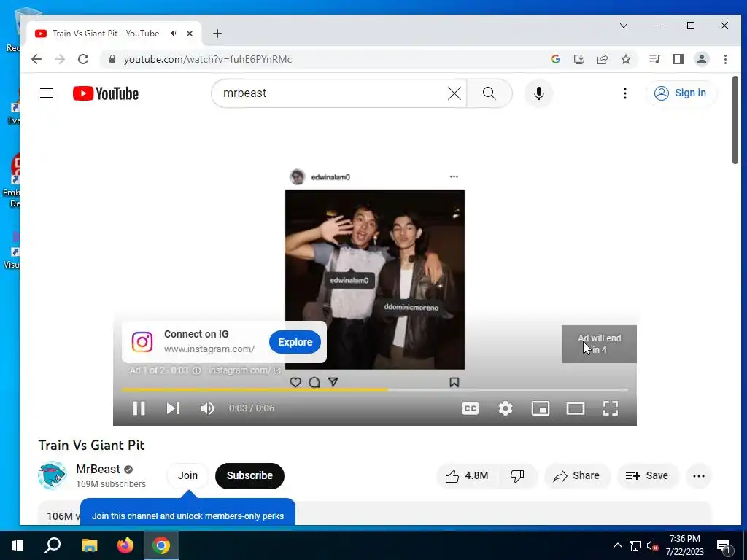The height and width of the screenshot is (560, 747).
Task: Subscribe to MrBeast channel
Action: point(249,475)
